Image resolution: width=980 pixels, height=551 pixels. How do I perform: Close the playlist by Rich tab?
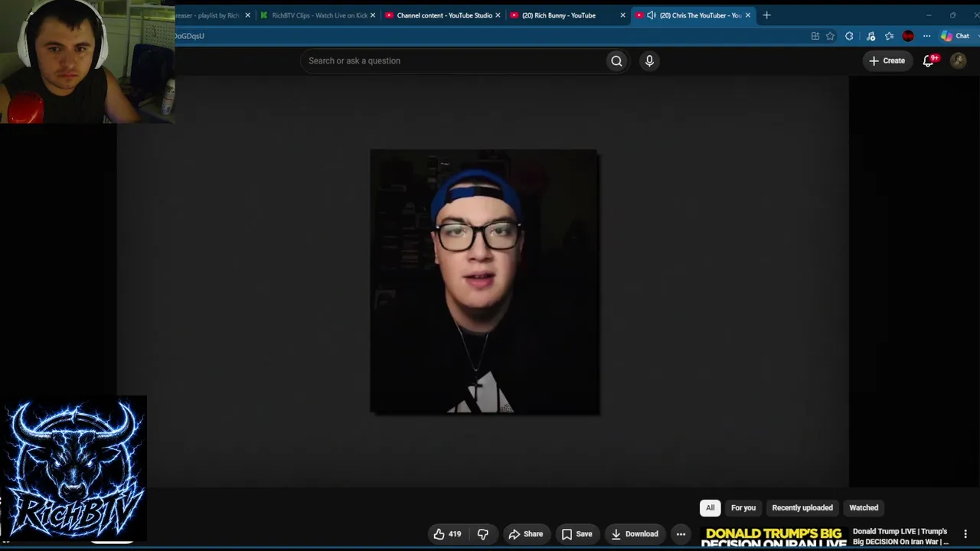(247, 15)
